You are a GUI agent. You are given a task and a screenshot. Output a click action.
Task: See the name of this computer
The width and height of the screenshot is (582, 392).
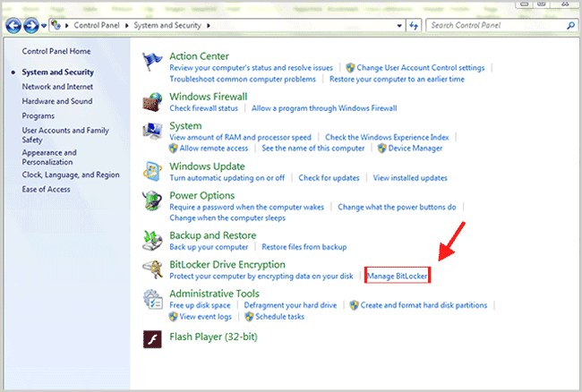(312, 149)
